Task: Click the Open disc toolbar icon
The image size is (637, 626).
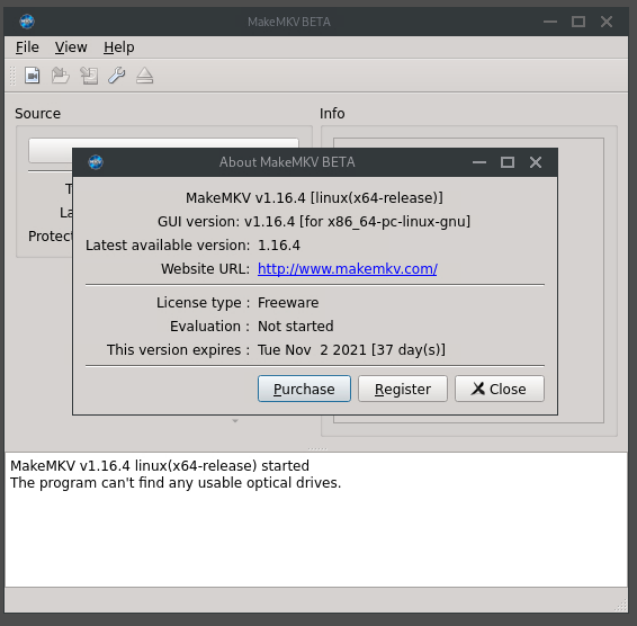Action: pos(61,76)
